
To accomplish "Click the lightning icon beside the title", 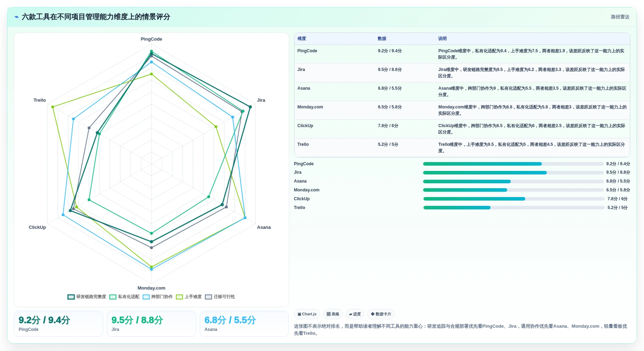I will tap(16, 17).
